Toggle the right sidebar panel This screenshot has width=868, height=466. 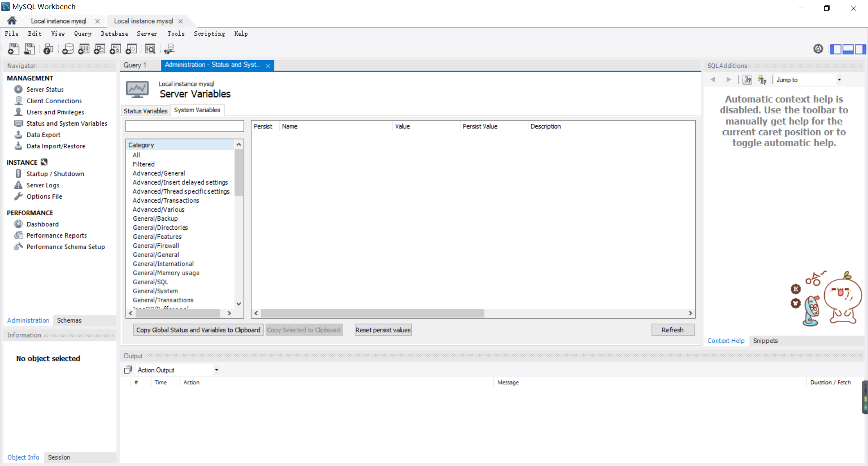860,49
